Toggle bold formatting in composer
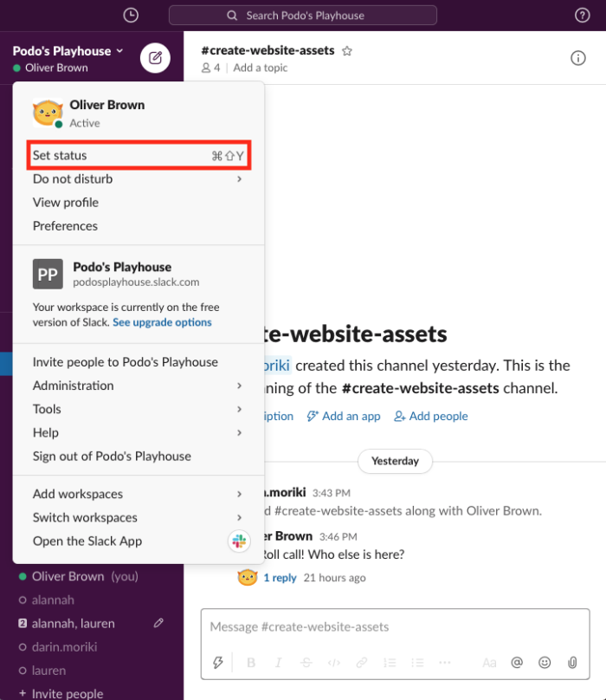The height and width of the screenshot is (700, 606). (x=251, y=663)
